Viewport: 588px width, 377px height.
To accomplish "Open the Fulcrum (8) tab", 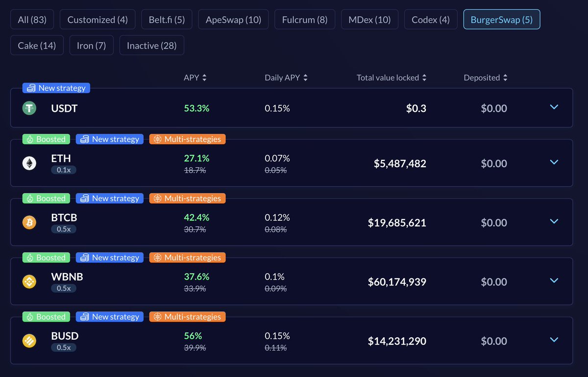I will pos(305,20).
